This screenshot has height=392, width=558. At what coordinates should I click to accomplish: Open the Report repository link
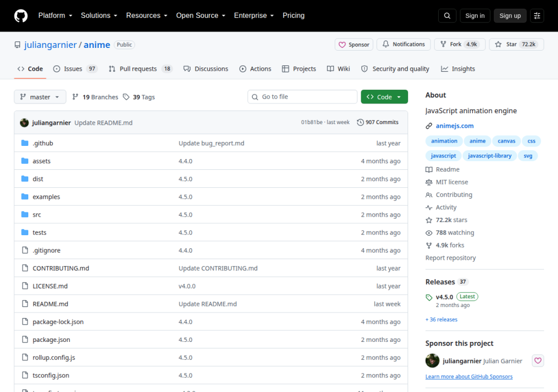tap(450, 258)
